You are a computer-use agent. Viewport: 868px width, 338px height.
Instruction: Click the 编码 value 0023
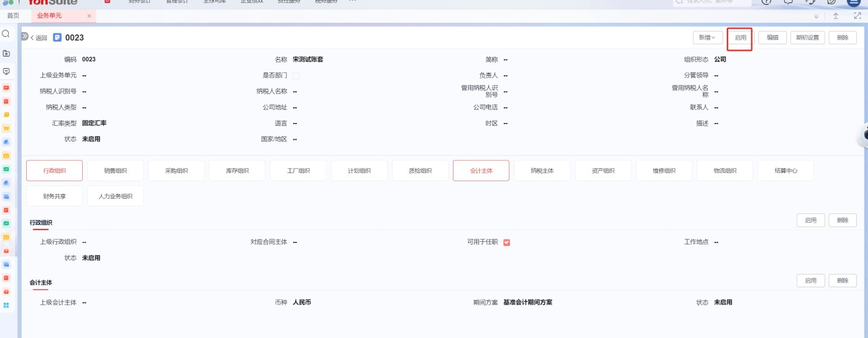tap(89, 59)
